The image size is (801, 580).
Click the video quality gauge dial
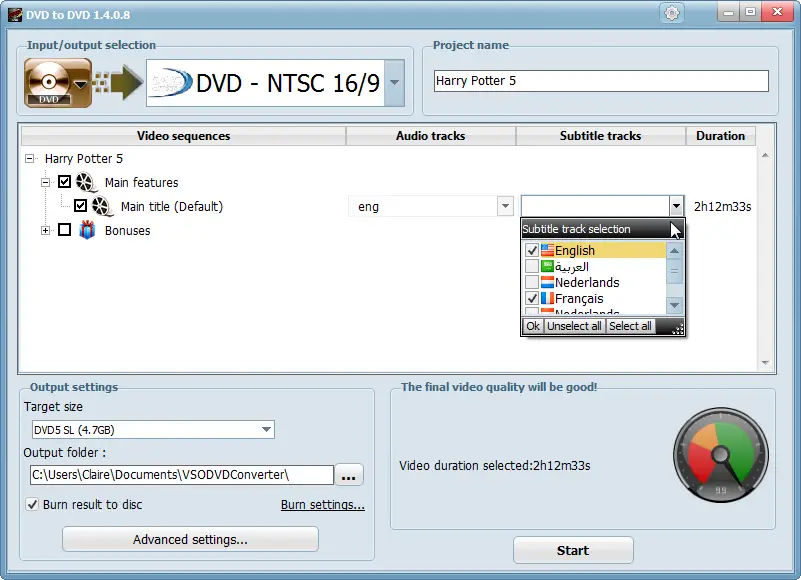point(720,455)
